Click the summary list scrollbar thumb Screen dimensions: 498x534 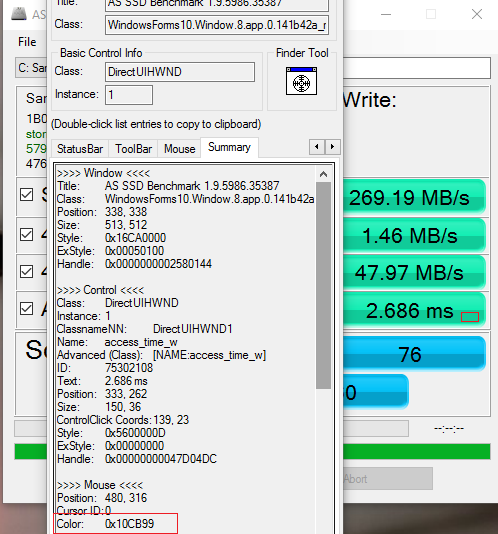click(x=323, y=285)
